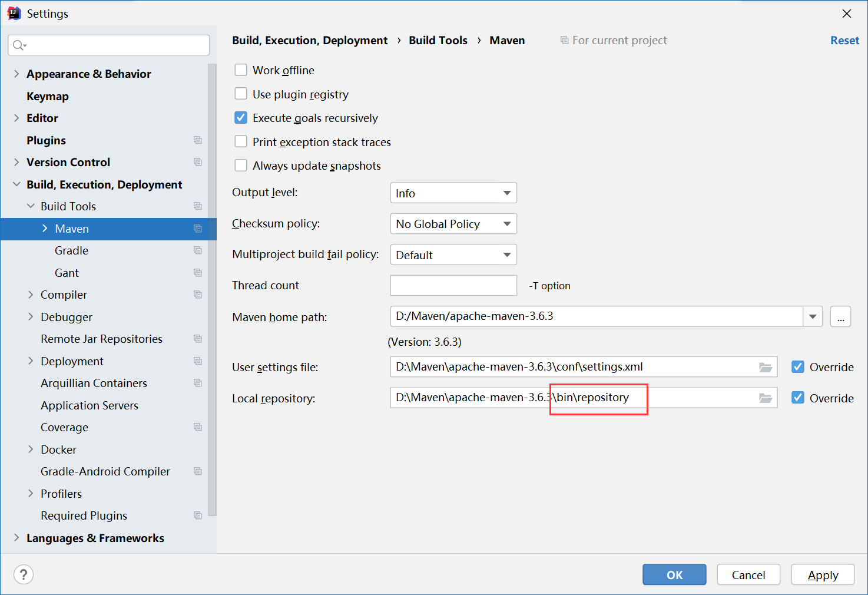
Task: Check Always update snapshots
Action: [241, 166]
